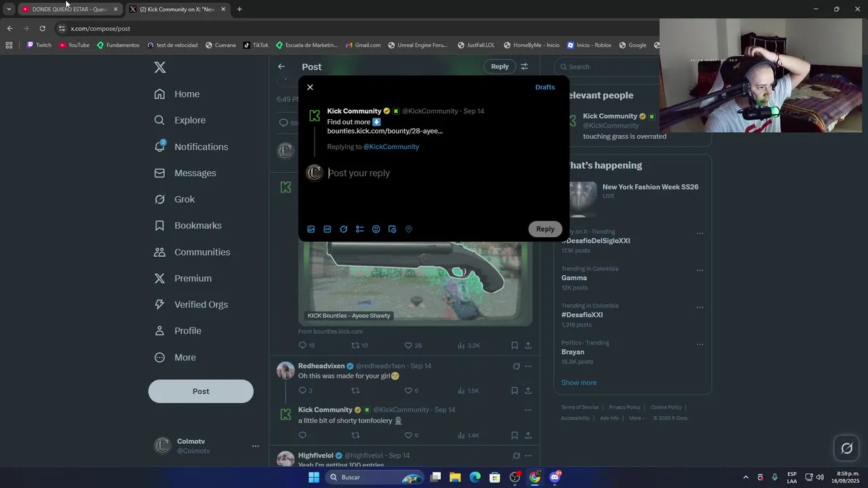Open Drafts in the compose dialog
This screenshot has width=868, height=488.
coord(545,87)
